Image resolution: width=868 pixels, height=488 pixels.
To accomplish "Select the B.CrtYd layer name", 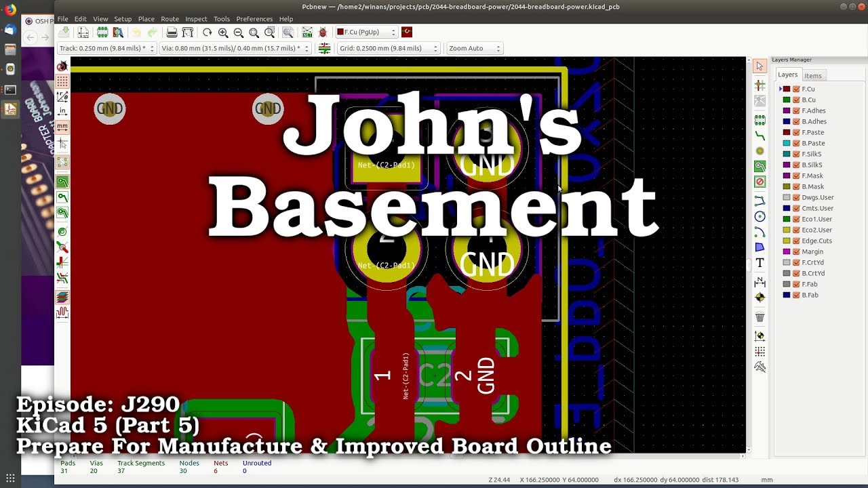I will [x=812, y=273].
